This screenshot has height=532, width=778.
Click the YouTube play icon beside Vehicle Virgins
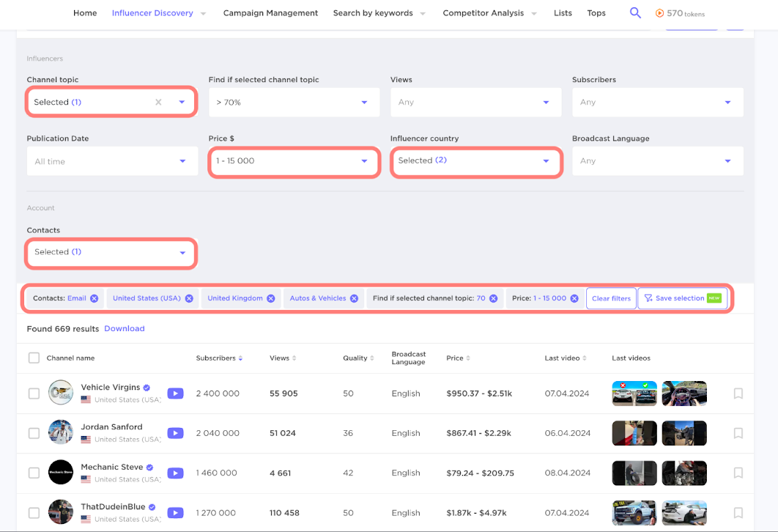click(175, 394)
